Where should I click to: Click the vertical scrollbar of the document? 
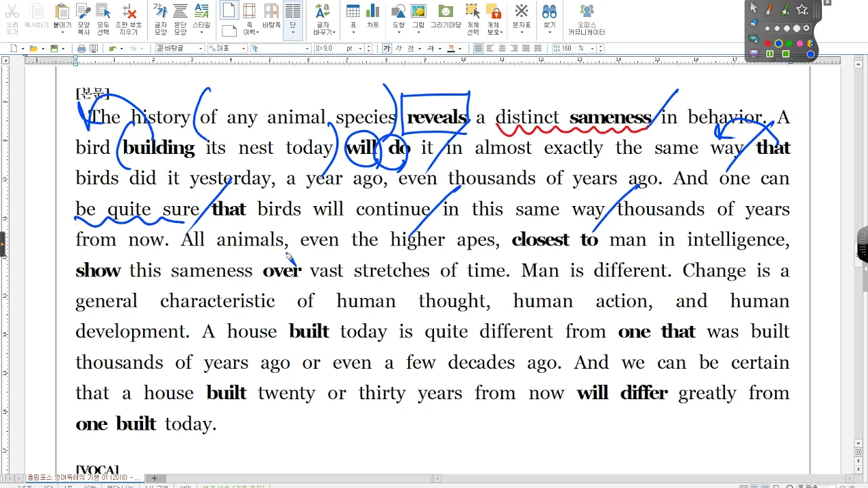[x=859, y=254]
